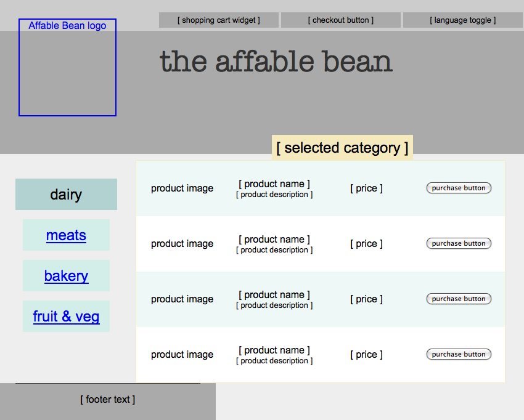Go to the bakery category link

[x=66, y=276]
